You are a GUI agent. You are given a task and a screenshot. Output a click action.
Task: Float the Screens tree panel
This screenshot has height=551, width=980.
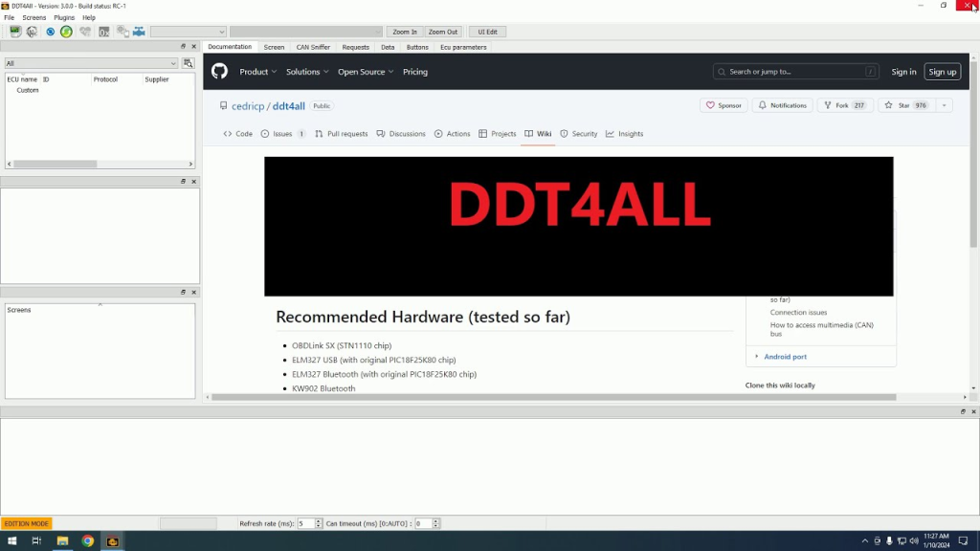point(183,292)
